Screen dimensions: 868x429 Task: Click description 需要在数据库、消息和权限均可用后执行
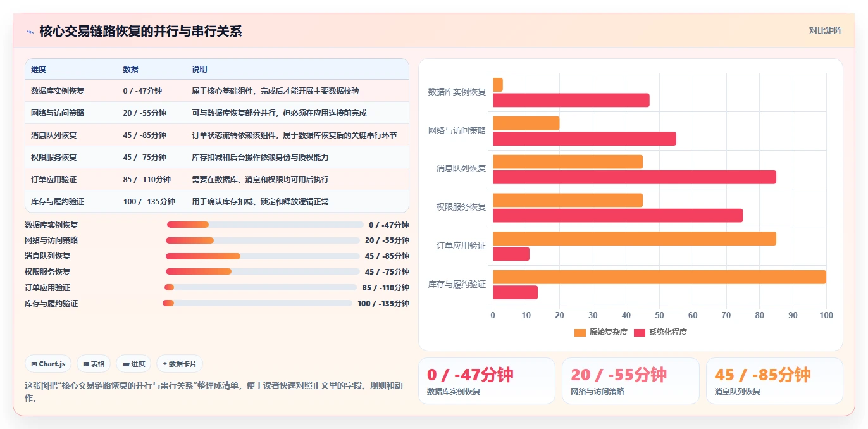click(261, 180)
